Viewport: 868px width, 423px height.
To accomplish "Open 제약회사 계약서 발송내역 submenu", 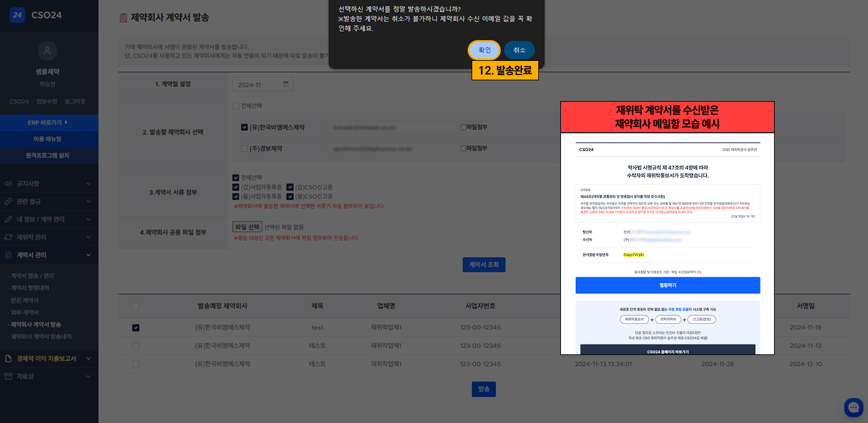I will (x=40, y=337).
